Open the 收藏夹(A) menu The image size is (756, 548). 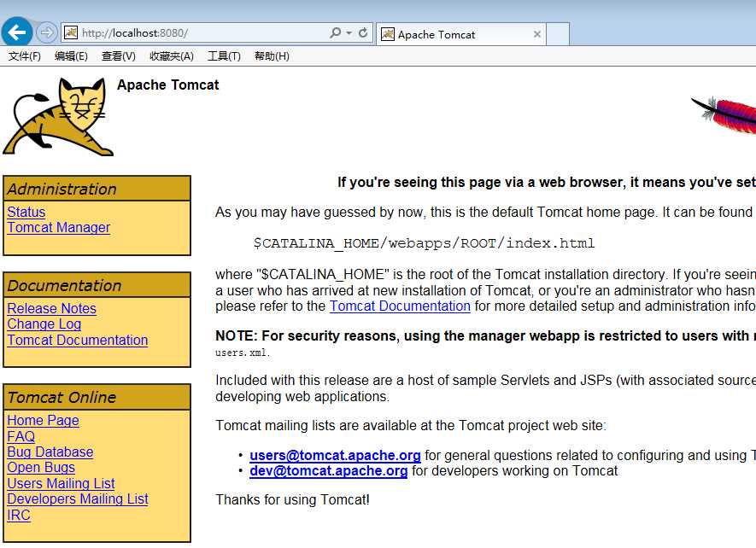click(172, 56)
